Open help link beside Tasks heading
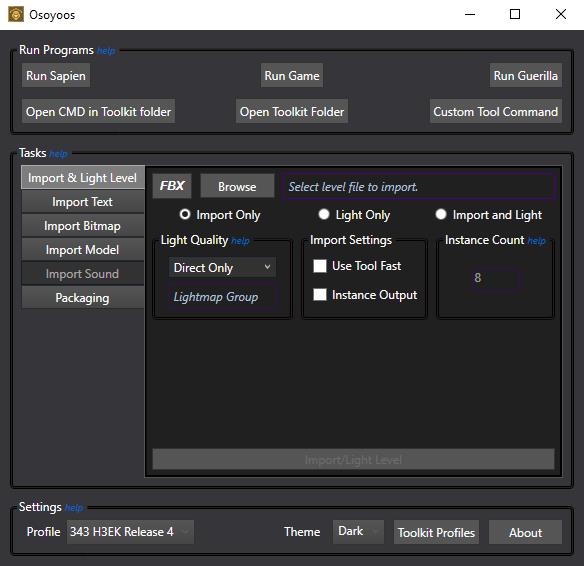 click(58, 154)
